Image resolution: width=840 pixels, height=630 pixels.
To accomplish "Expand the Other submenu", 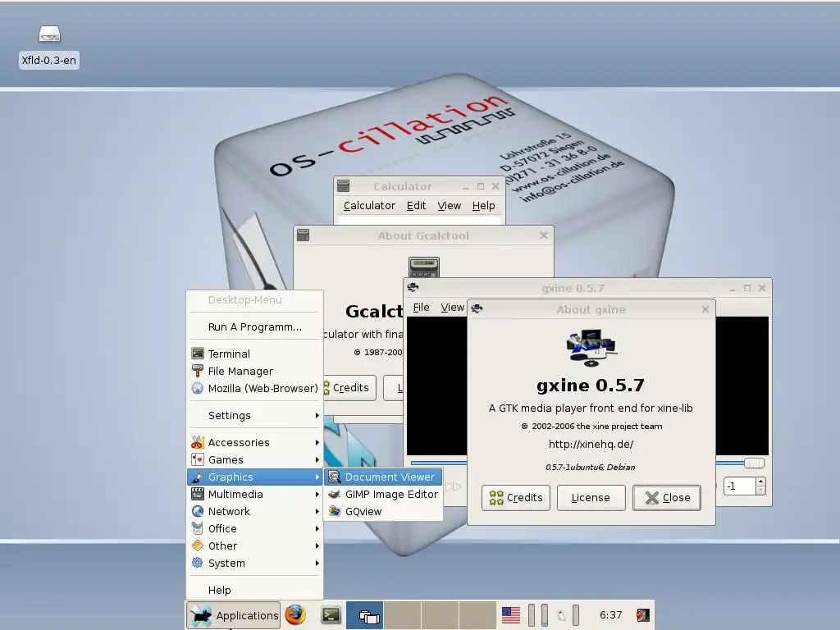I will (255, 546).
